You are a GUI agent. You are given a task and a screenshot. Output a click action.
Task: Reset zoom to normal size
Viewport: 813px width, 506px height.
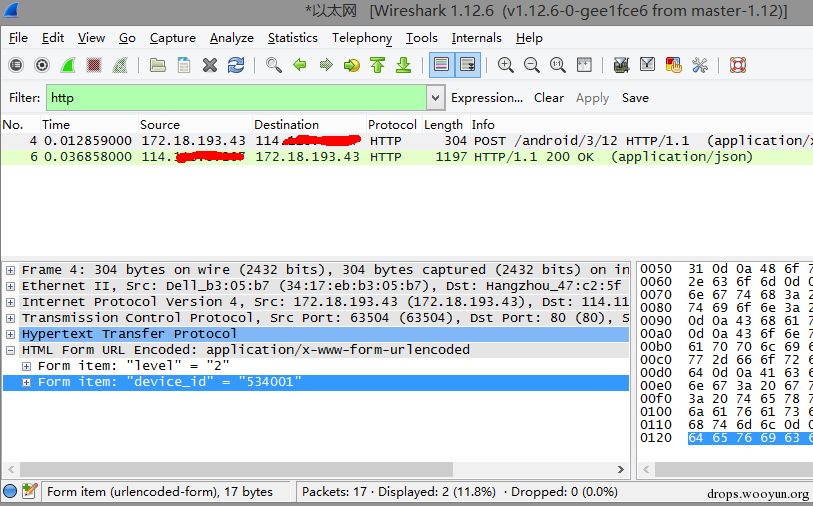pyautogui.click(x=557, y=65)
